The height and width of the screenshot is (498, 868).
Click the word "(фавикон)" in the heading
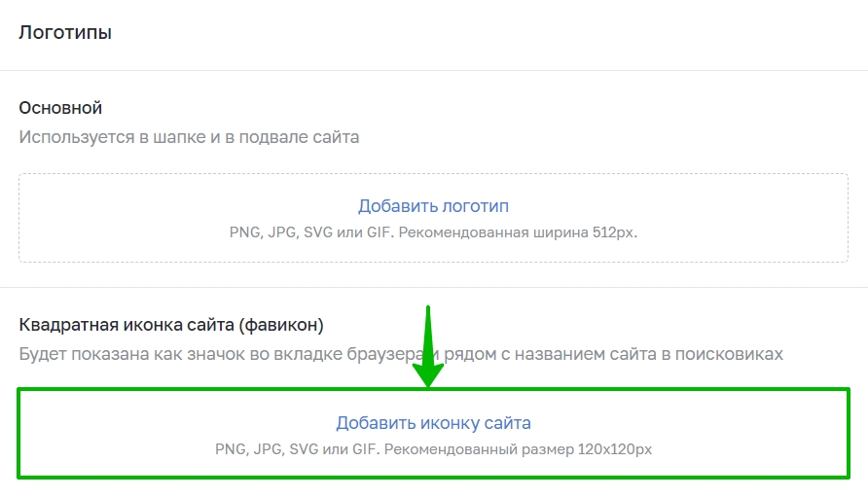(281, 325)
